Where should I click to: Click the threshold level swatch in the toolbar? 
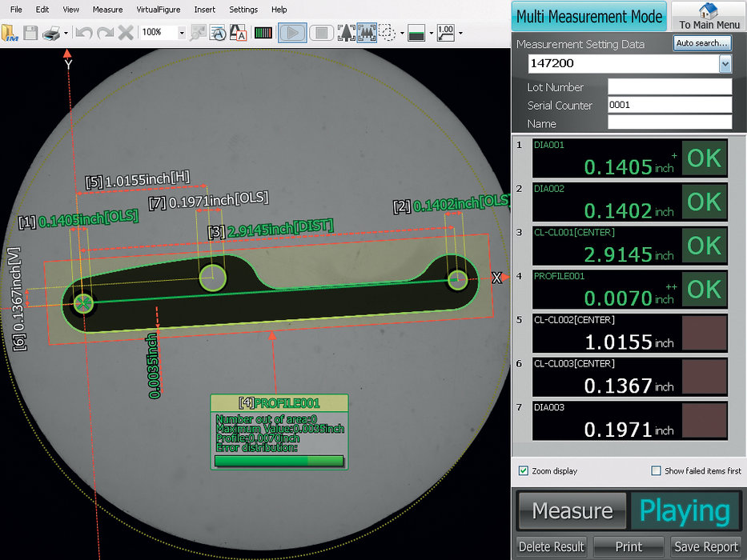coord(417,33)
